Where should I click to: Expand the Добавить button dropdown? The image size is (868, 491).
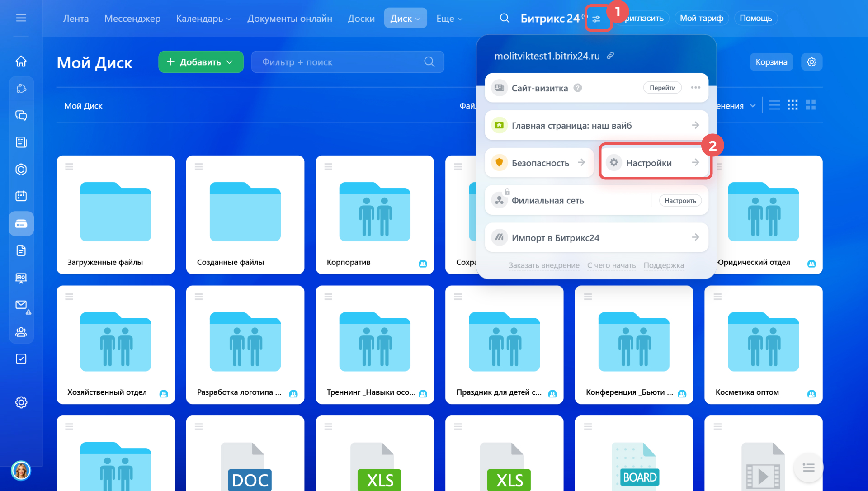pos(230,62)
